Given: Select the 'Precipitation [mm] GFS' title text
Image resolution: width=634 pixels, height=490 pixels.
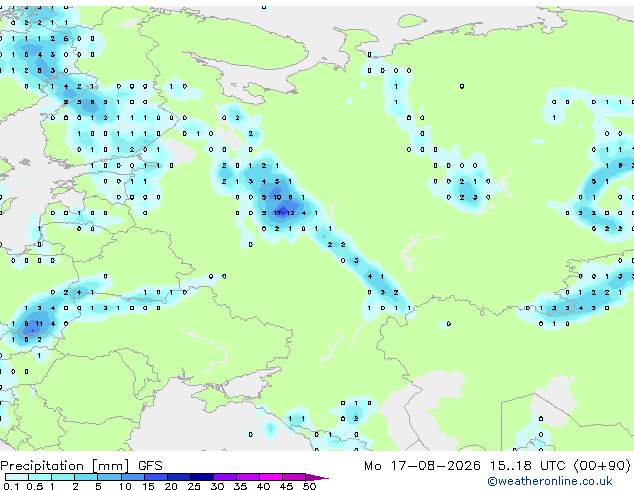Looking at the screenshot, I should coord(81,466).
